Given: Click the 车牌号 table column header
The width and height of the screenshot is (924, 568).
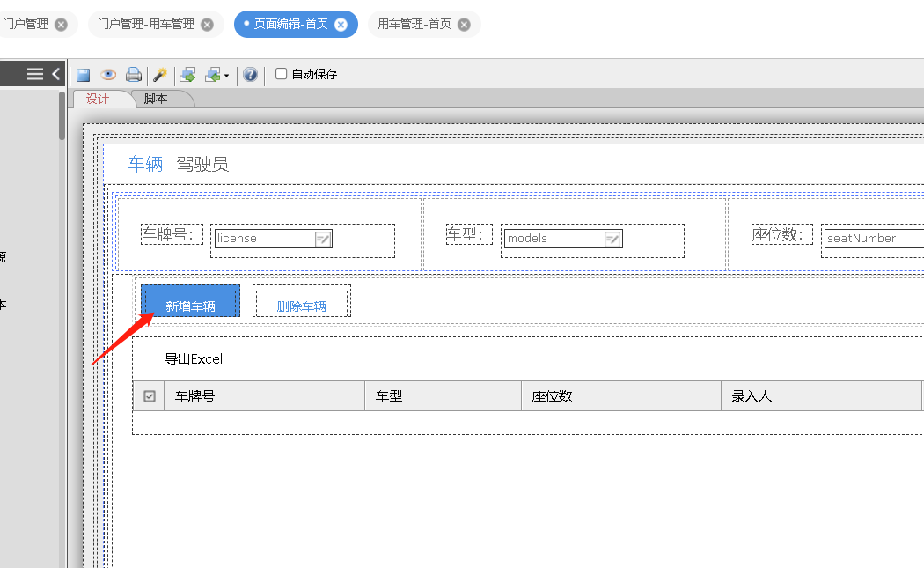Looking at the screenshot, I should pos(264,395).
